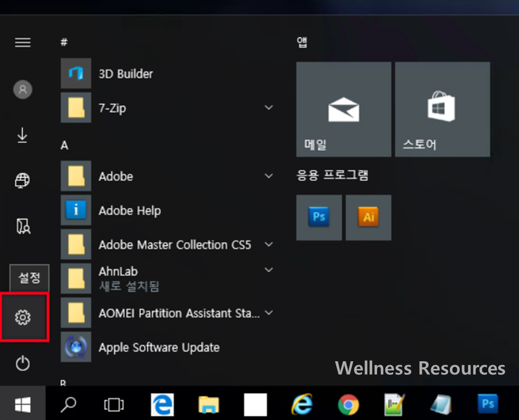This screenshot has height=420, width=519.
Task: Open the AhnLab folder icon
Action: click(76, 278)
